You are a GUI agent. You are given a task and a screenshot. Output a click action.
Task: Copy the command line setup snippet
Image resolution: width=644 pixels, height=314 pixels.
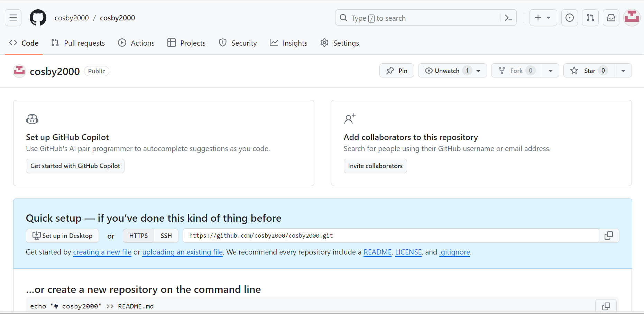point(606,306)
